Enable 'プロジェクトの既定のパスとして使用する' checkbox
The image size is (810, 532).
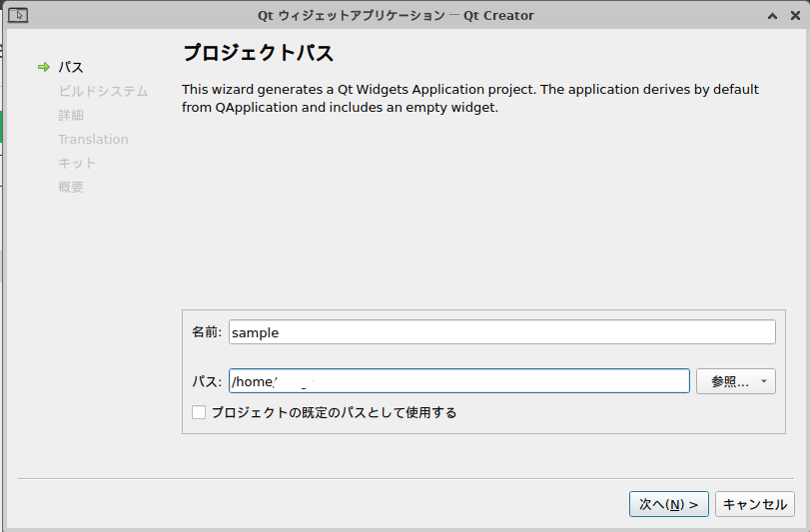coord(199,412)
